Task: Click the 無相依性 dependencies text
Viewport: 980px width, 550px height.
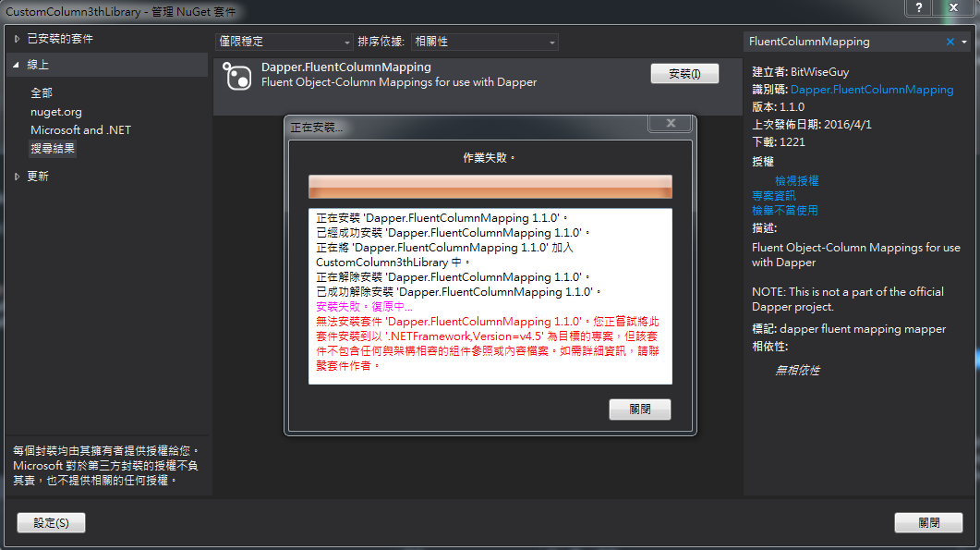Action: point(797,371)
